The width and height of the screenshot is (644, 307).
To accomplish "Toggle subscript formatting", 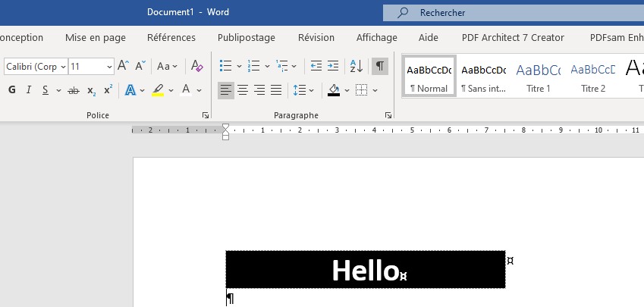I will 91,90.
